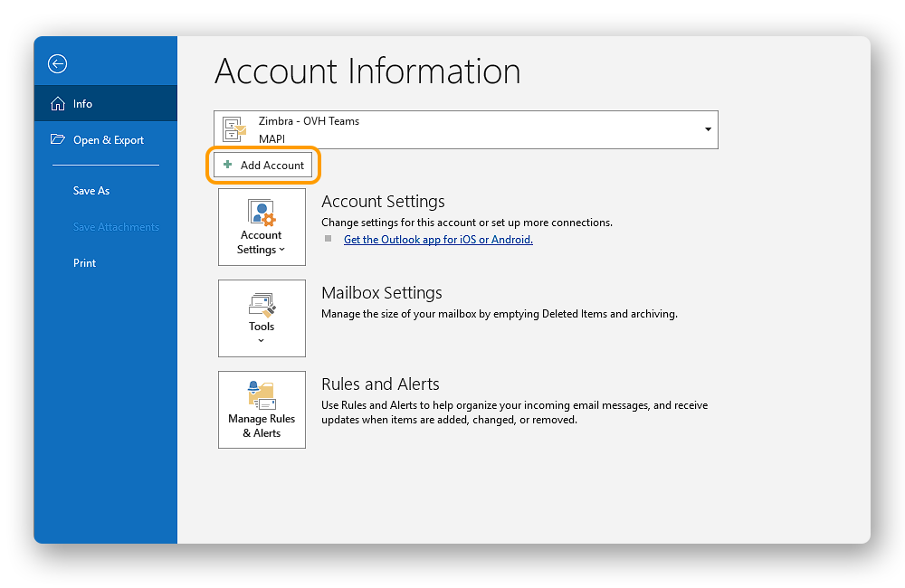Image resolution: width=905 pixels, height=588 pixels.
Task: Click the Rules and Alerts heading
Action: 380,384
